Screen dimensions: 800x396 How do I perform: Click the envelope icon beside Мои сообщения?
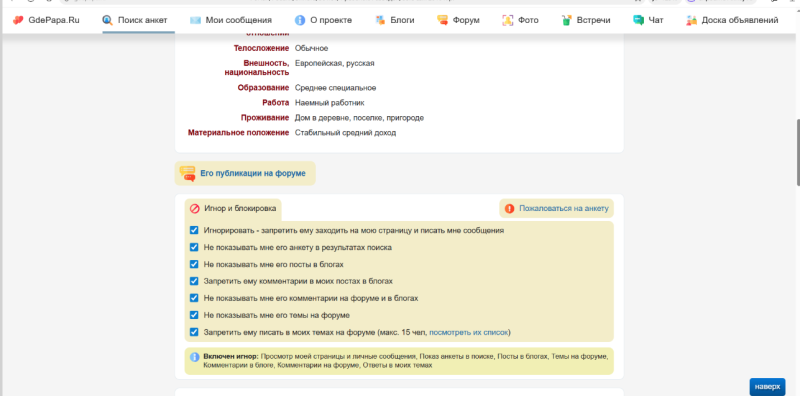[x=195, y=20]
